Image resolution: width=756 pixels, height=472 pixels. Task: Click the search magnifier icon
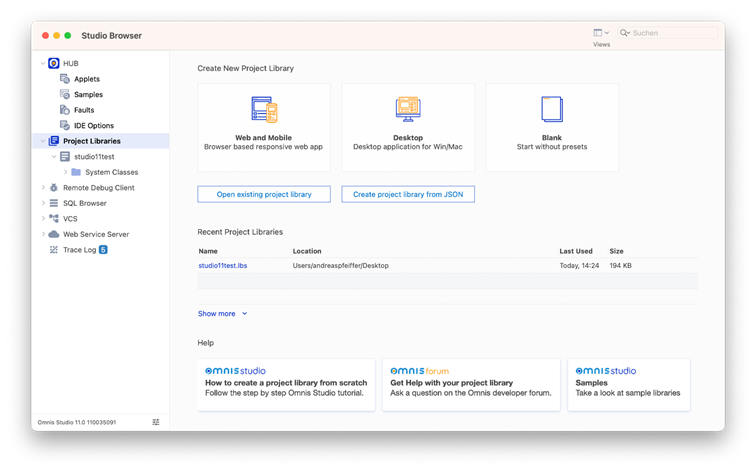[625, 33]
